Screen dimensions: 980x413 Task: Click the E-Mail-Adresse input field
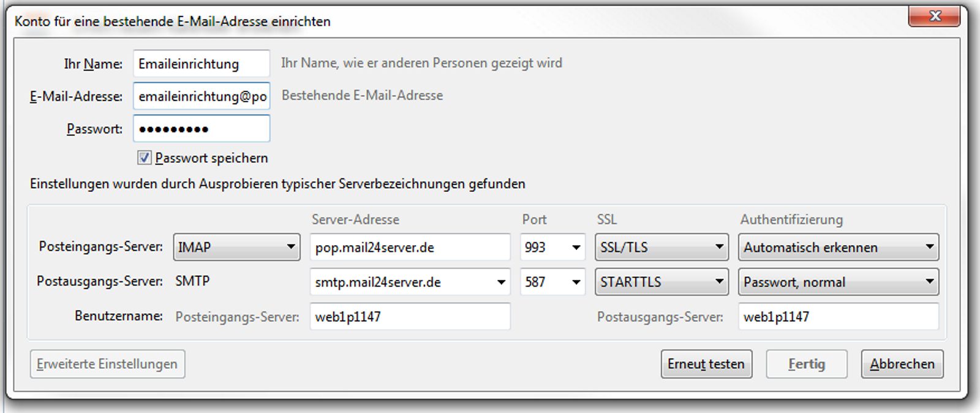201,96
